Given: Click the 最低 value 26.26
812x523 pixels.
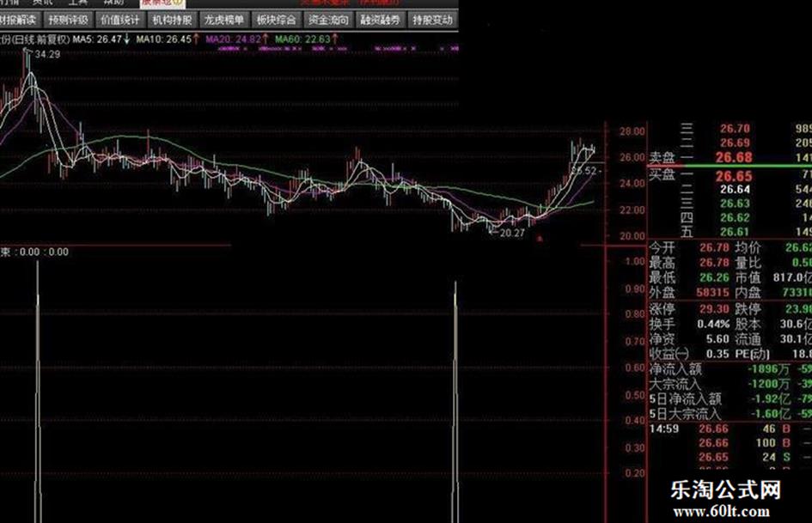Looking at the screenshot, I should 714,277.
